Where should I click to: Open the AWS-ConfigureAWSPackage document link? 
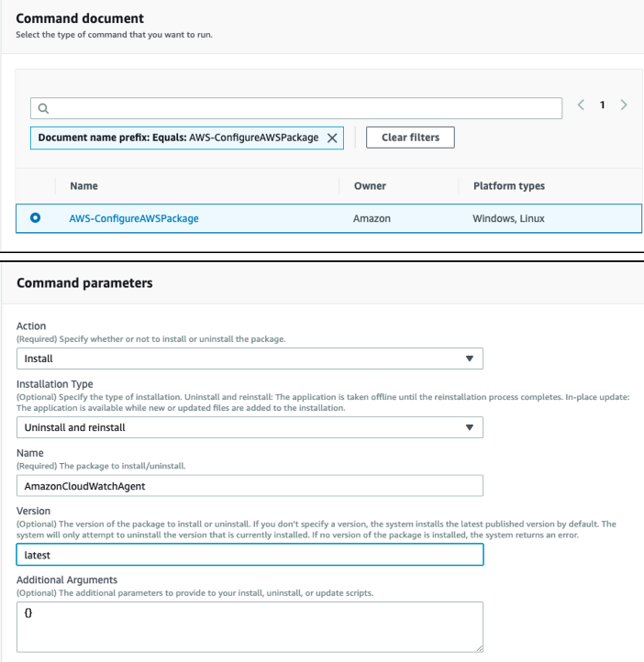[x=134, y=218]
